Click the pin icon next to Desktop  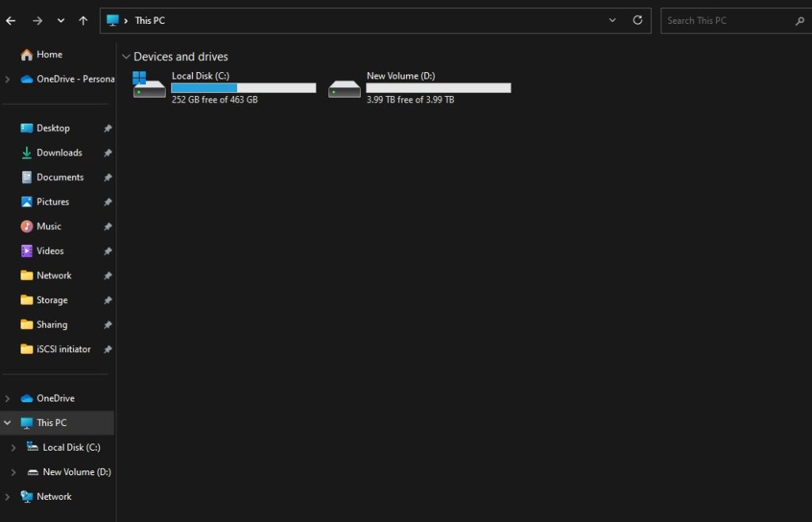107,129
